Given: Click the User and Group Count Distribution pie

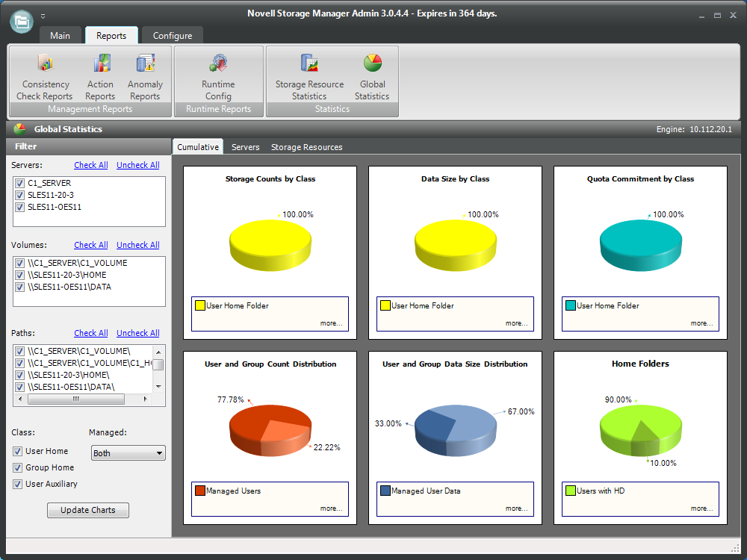Looking at the screenshot, I should point(270,431).
